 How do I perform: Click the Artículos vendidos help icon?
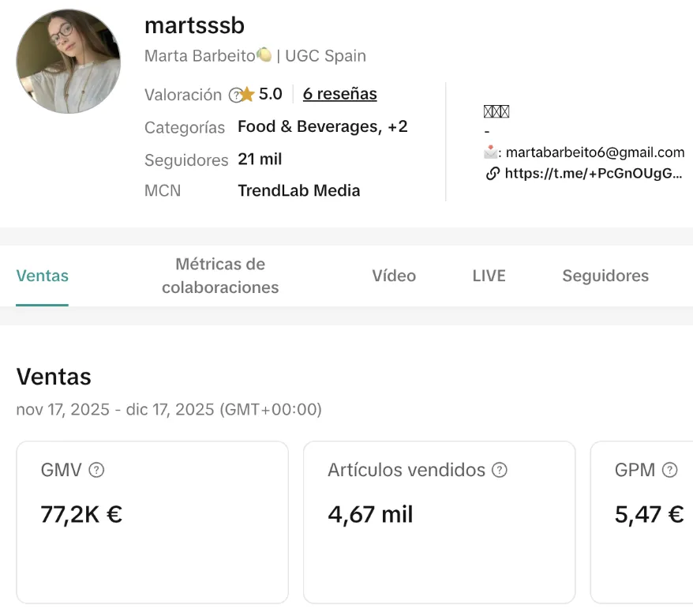tap(500, 470)
